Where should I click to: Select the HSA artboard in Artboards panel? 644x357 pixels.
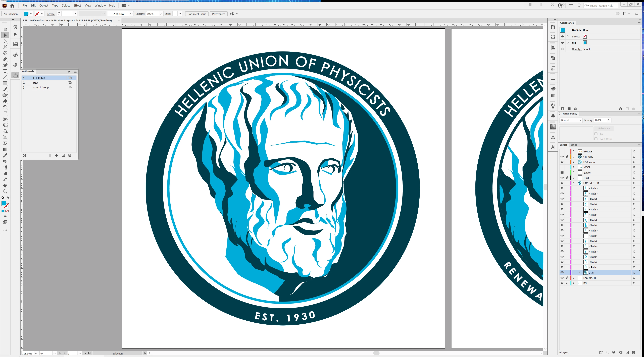(35, 83)
